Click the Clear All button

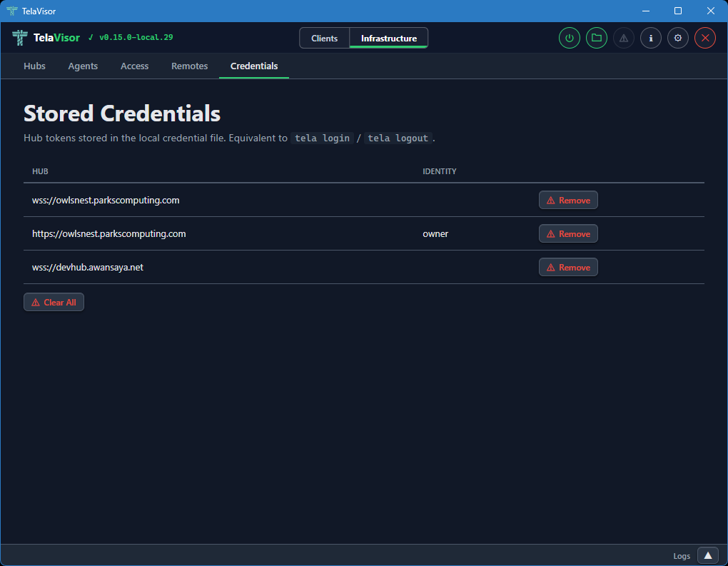54,302
